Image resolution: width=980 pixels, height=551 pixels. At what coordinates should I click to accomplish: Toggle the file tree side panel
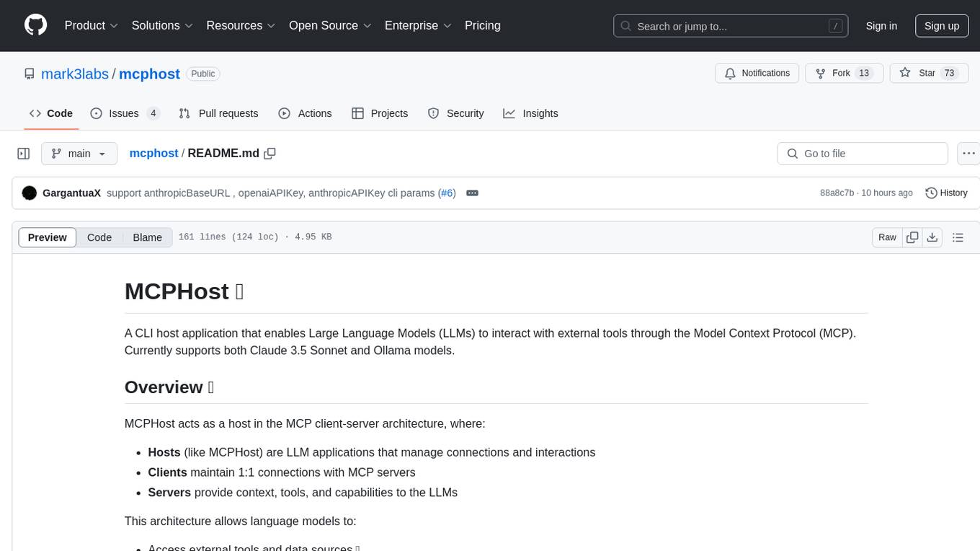[24, 154]
